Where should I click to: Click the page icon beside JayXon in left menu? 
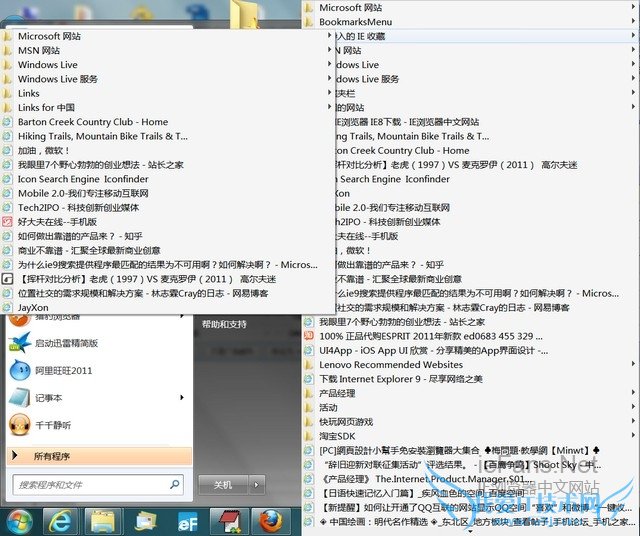tap(7, 307)
